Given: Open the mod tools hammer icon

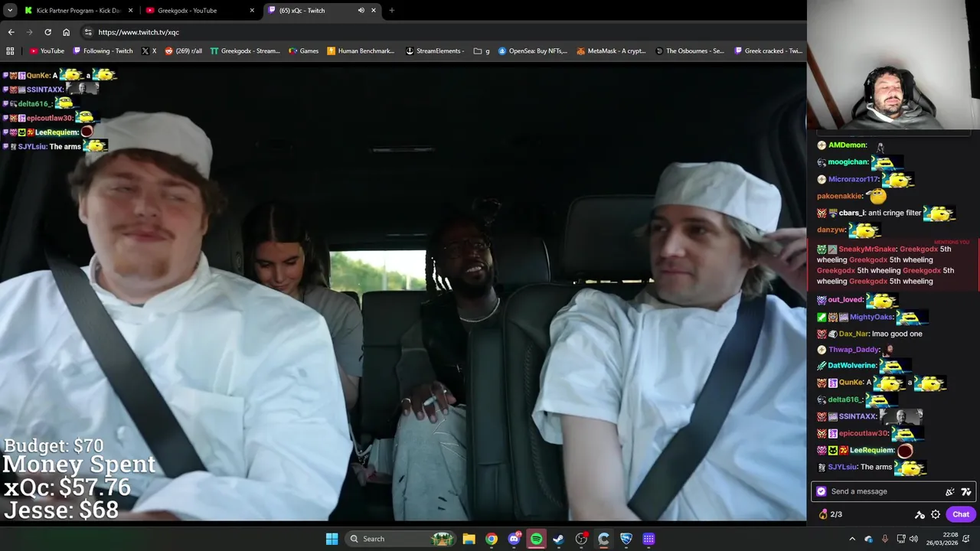Looking at the screenshot, I should coord(920,515).
